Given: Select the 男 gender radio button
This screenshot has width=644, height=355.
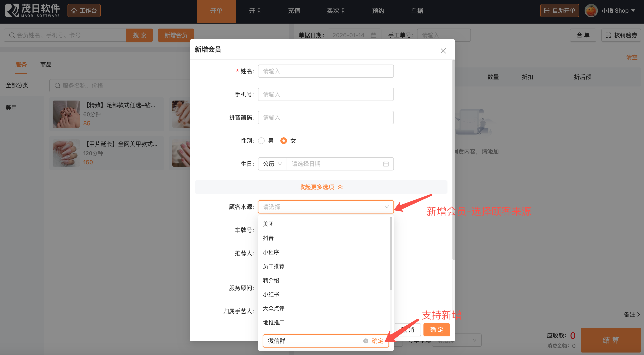Looking at the screenshot, I should 261,141.
